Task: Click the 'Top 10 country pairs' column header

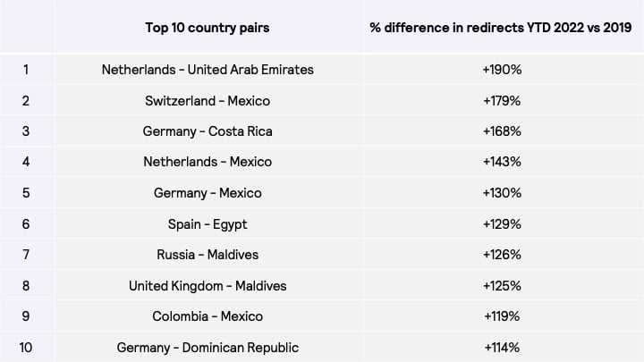Action: 208,28
